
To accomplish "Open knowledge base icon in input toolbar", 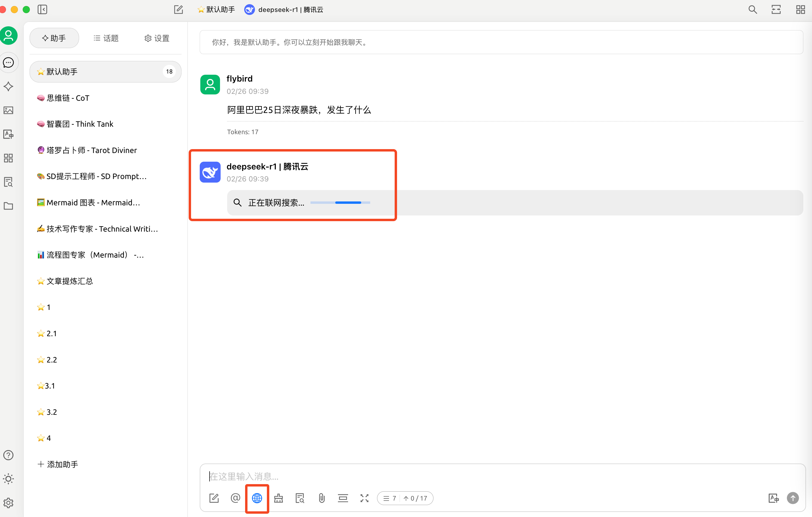I will coord(300,498).
